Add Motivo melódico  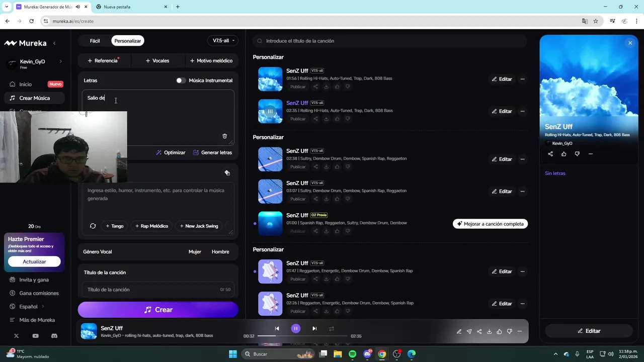coord(211,61)
